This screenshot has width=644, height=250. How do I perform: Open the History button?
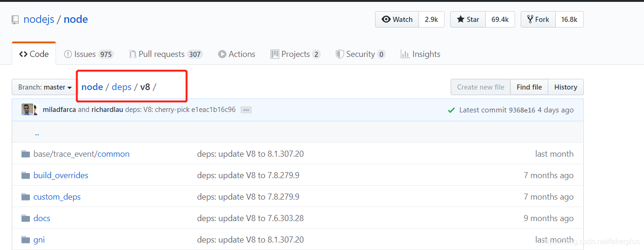(x=566, y=87)
